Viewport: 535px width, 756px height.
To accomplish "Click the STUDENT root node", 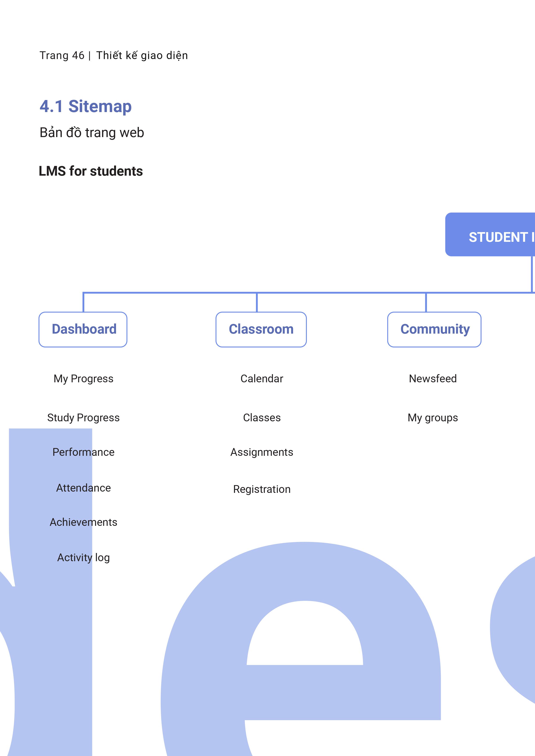I will point(490,234).
